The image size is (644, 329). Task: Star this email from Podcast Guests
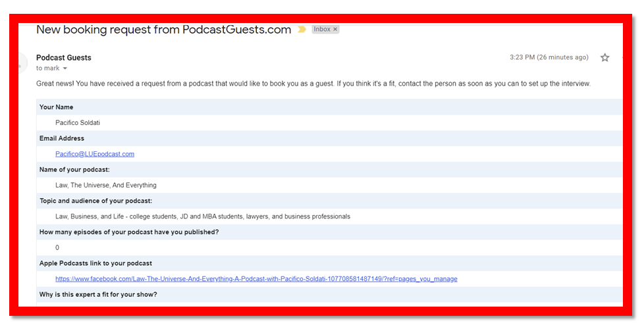tap(604, 58)
